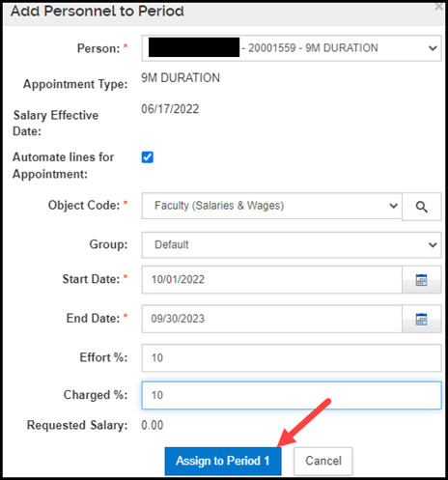Click the Salary Effective Date label
This screenshot has height=480, width=448.
[x=56, y=124]
